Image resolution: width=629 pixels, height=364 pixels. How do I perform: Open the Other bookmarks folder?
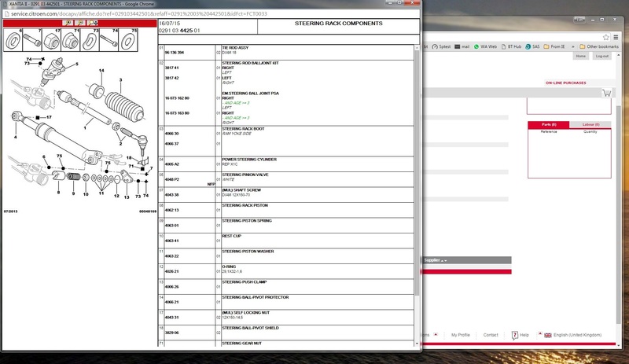[x=599, y=46]
